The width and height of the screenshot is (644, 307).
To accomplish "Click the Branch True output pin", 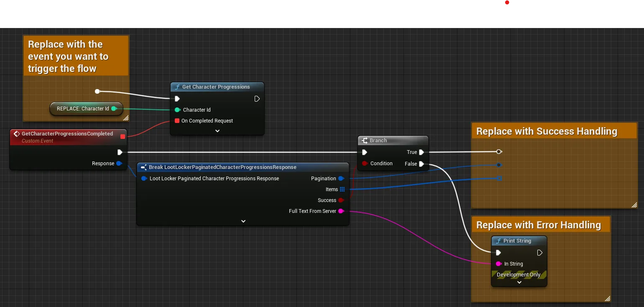I will pyautogui.click(x=422, y=152).
